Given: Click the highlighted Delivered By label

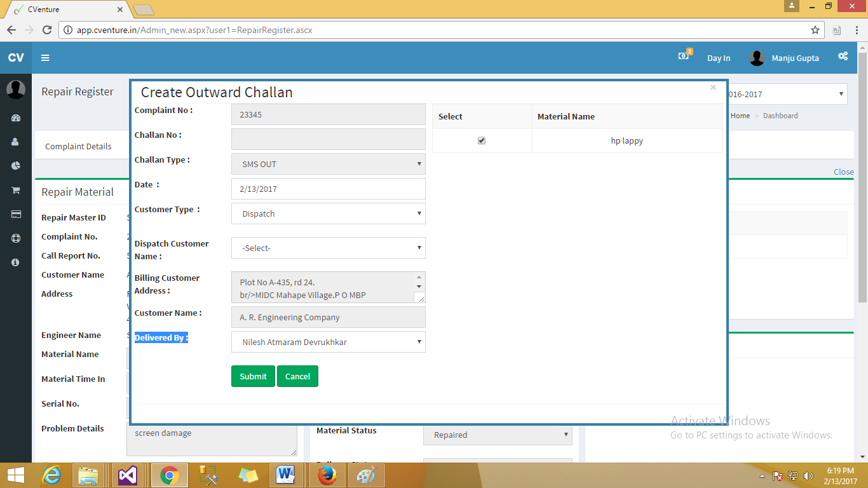Looking at the screenshot, I should coord(161,337).
